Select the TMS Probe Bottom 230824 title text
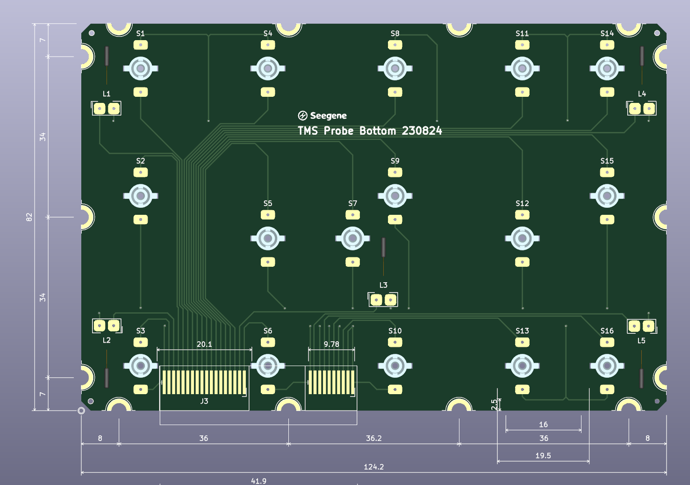 (370, 131)
